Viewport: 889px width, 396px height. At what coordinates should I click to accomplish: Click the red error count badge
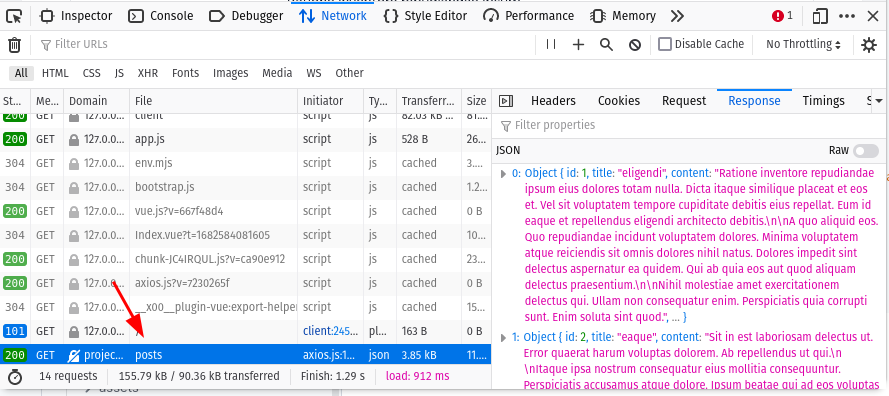[x=782, y=16]
